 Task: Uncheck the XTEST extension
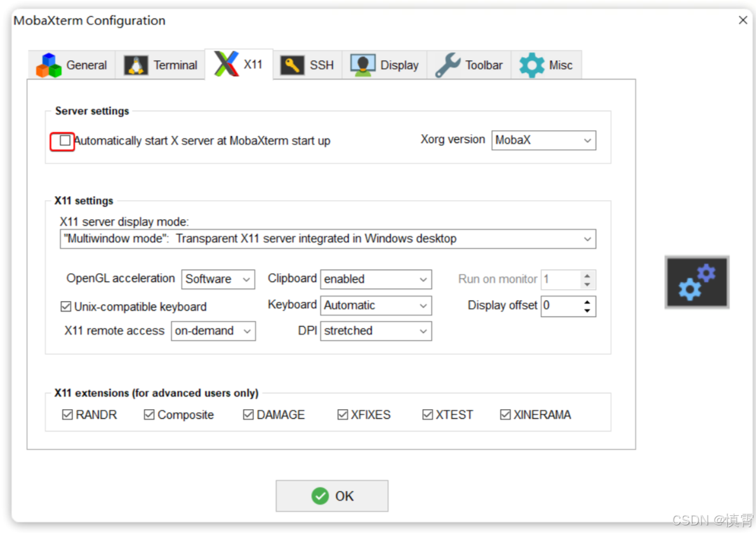[428, 414]
